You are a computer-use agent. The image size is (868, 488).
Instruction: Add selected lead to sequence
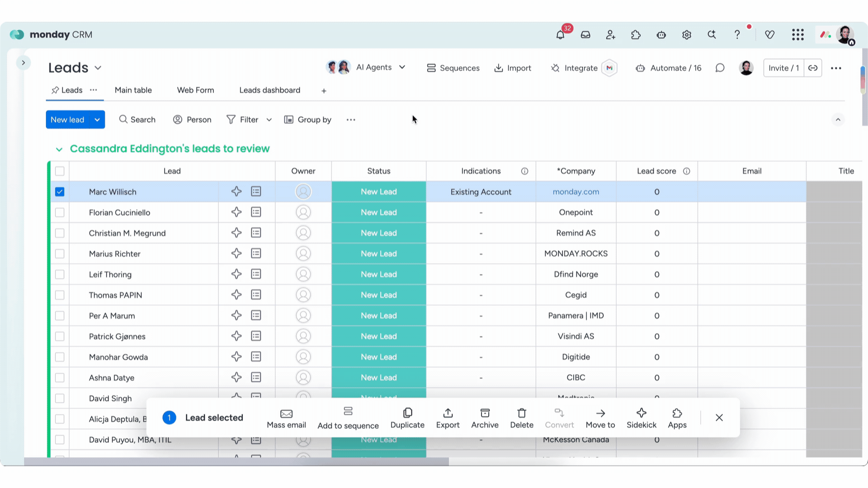(348, 418)
